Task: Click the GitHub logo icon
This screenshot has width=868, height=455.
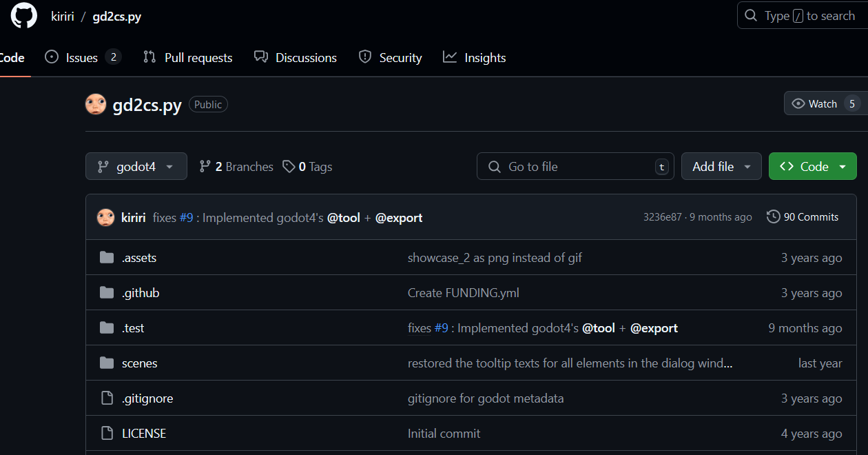Action: point(24,16)
